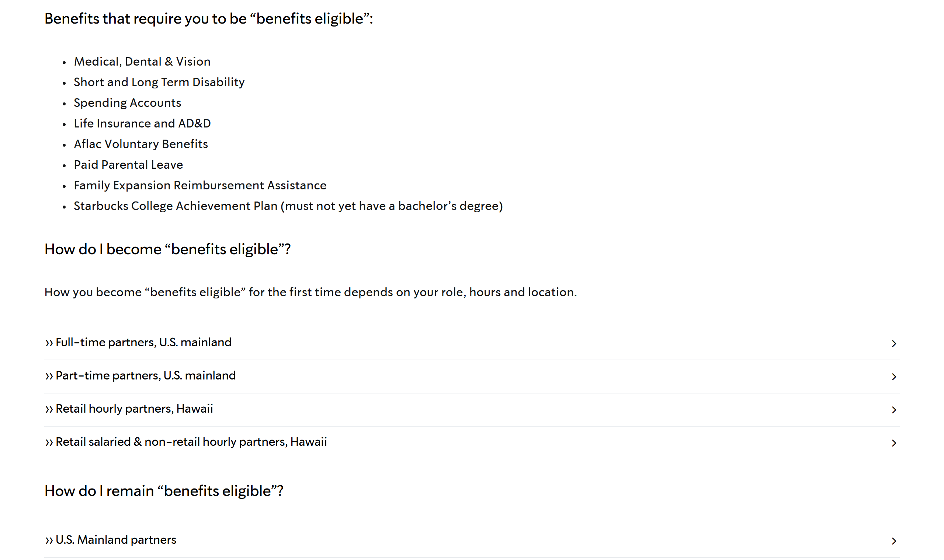Viewport: 944px width, 560px height.
Task: Click chevron arrow for Part-time partners, U.S. mainland
Action: pos(893,377)
